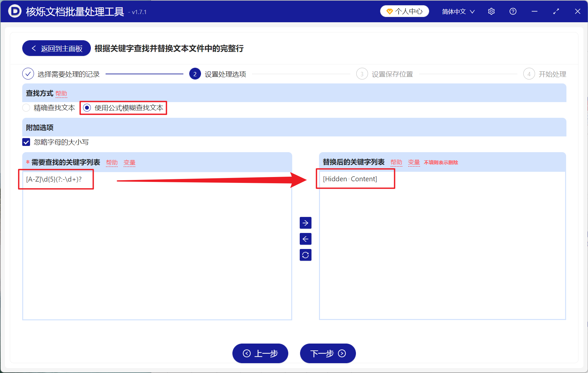Click the fullscreen expand icon in title bar
This screenshot has width=588, height=373.
click(556, 11)
